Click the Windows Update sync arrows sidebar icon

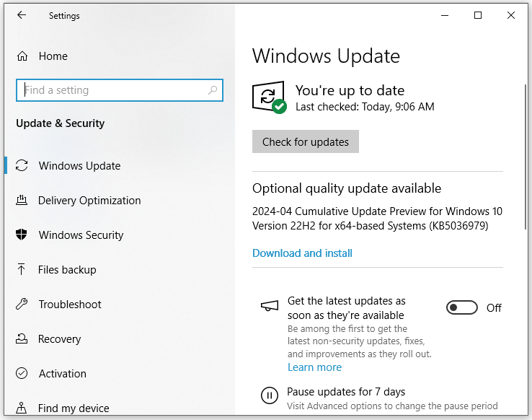coord(22,166)
